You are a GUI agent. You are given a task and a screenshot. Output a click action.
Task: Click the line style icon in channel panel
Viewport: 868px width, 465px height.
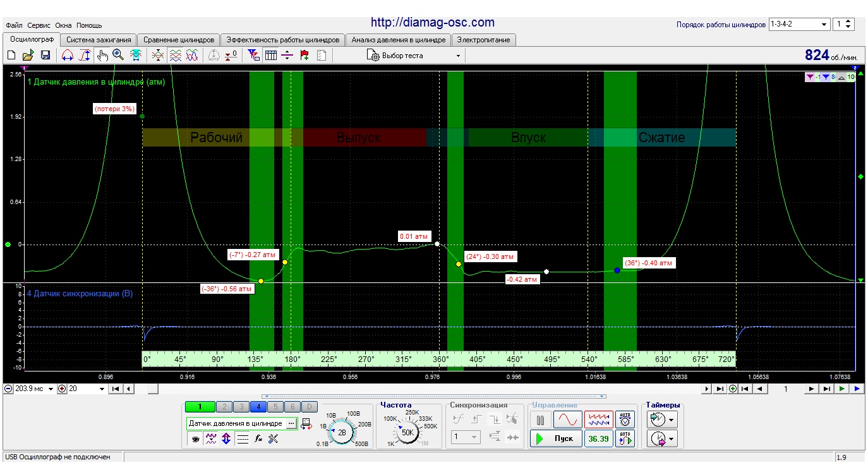click(x=243, y=438)
